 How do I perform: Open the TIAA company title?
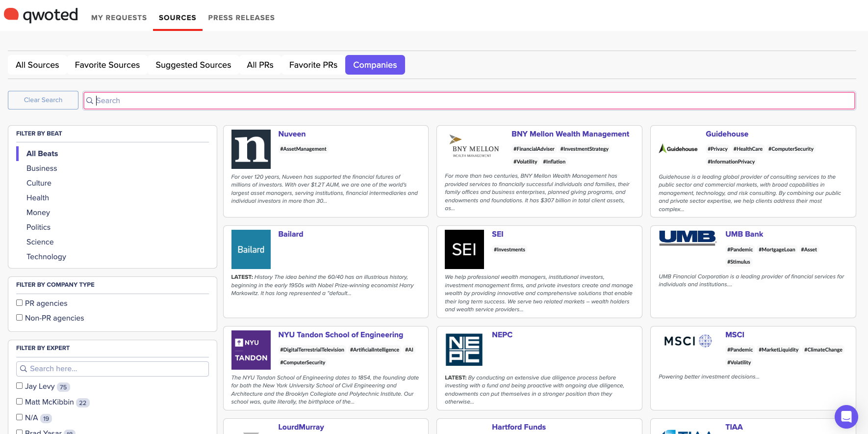coord(734,427)
